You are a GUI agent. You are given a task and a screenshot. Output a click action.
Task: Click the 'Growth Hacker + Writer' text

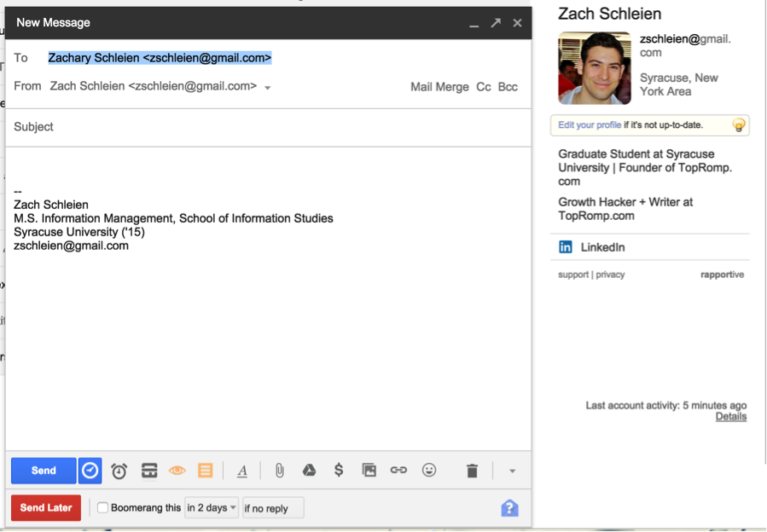(625, 209)
